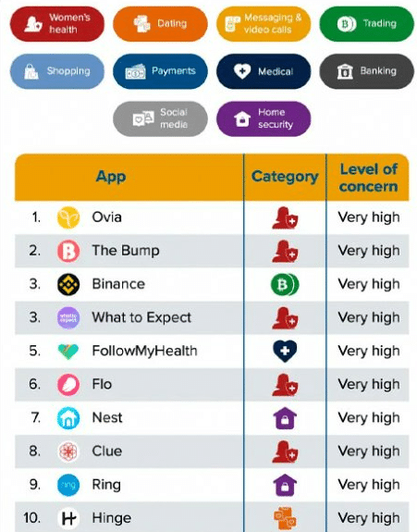Click The Bump pink B icon
This screenshot has width=417, height=532.
[68, 251]
